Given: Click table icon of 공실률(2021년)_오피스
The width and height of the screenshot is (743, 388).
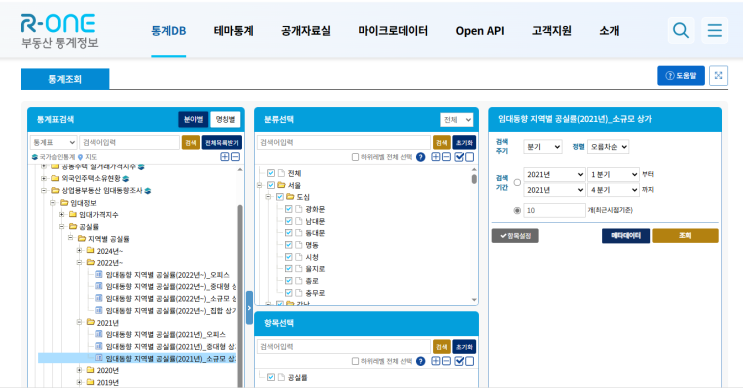Looking at the screenshot, I should (x=99, y=334).
